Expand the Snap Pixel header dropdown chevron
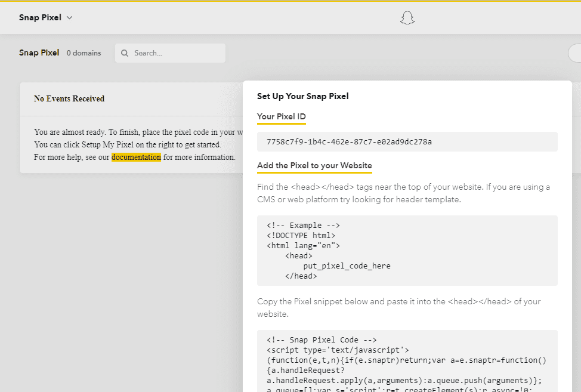The height and width of the screenshot is (392, 581). click(69, 17)
